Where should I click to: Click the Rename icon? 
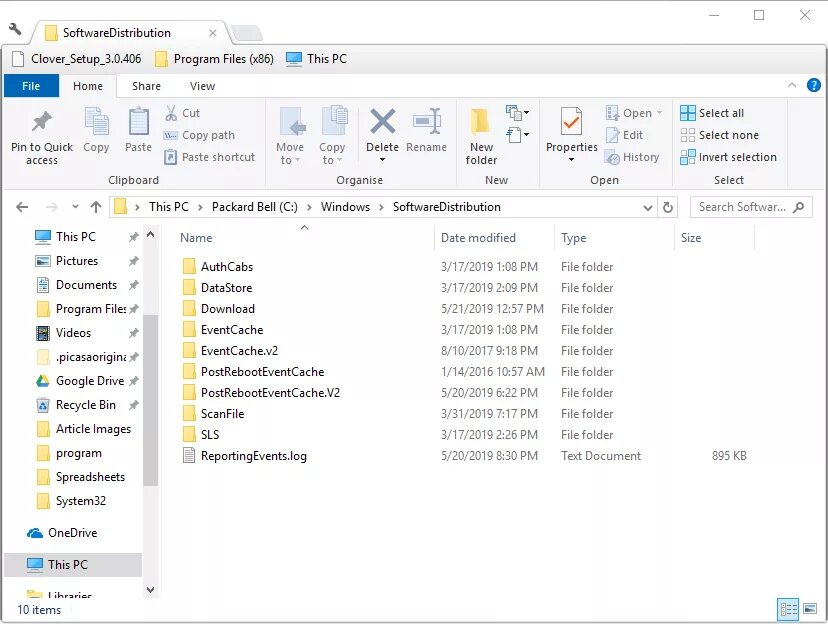[x=428, y=135]
